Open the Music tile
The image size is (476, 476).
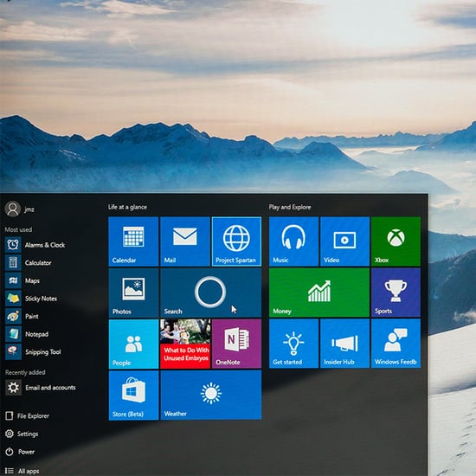[293, 241]
